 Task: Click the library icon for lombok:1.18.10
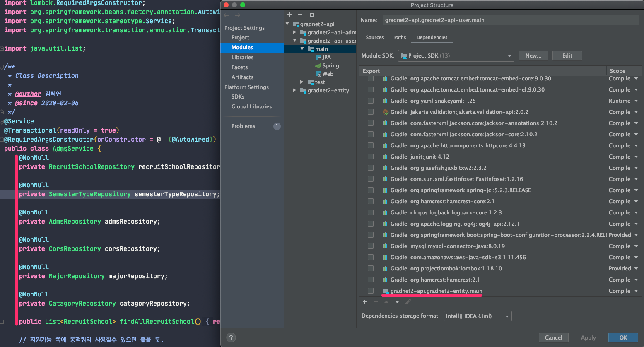tap(386, 268)
